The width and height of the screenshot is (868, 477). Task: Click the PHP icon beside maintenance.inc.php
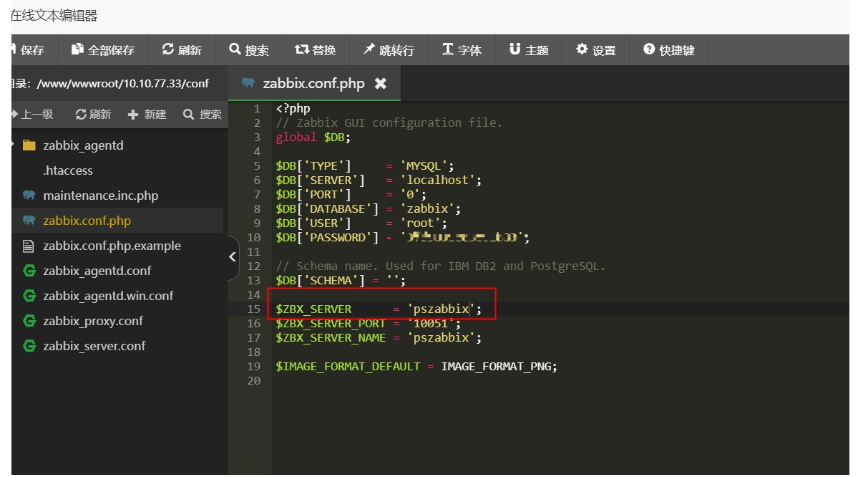[x=29, y=196]
